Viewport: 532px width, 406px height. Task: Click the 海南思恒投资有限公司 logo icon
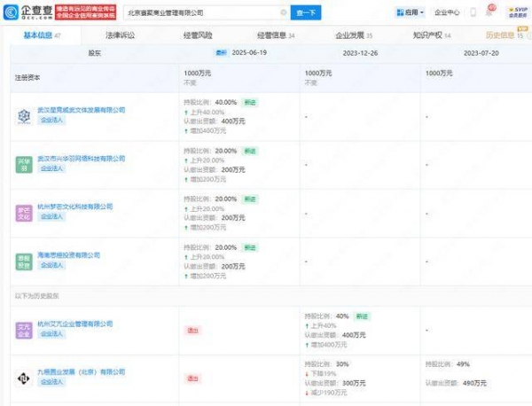(x=24, y=261)
